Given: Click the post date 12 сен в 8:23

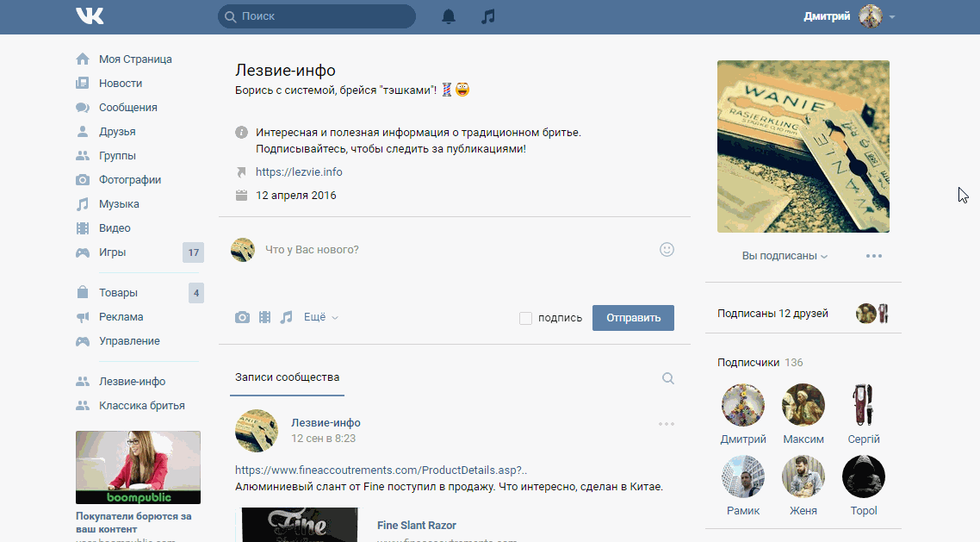Looking at the screenshot, I should pos(323,439).
